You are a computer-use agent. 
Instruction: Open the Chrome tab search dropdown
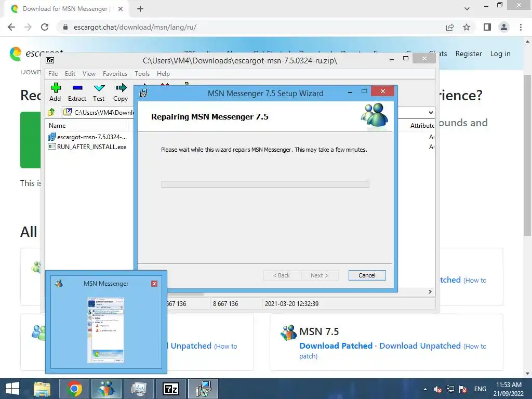467,9
